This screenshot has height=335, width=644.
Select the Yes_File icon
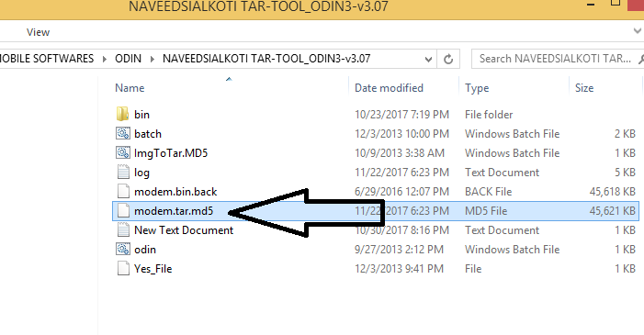pyautogui.click(x=123, y=269)
